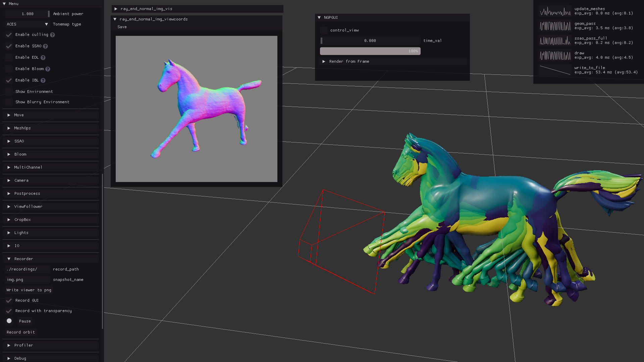The height and width of the screenshot is (362, 644).
Task: Toggle Show Environment checkbox
Action: (x=9, y=92)
